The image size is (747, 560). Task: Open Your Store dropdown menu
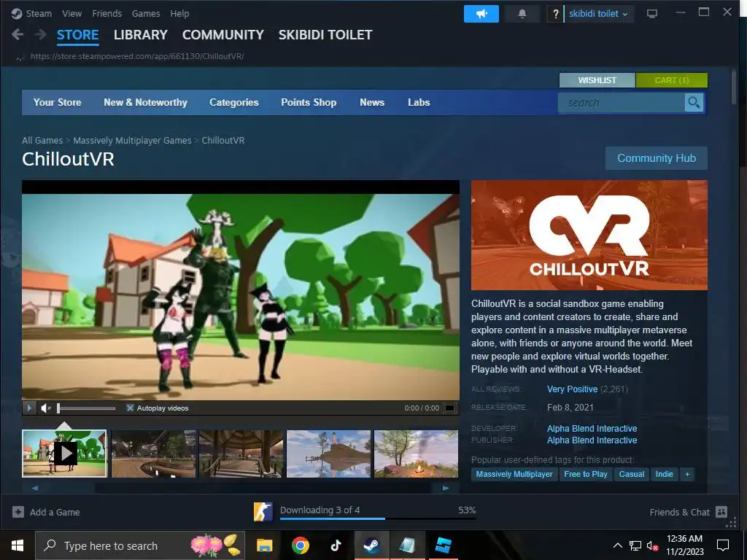pyautogui.click(x=57, y=102)
